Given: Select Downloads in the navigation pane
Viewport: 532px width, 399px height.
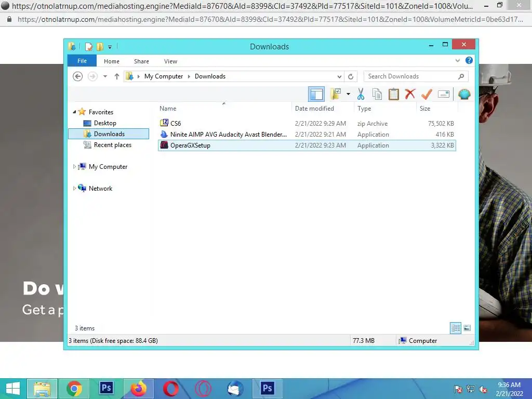Looking at the screenshot, I should [109, 134].
